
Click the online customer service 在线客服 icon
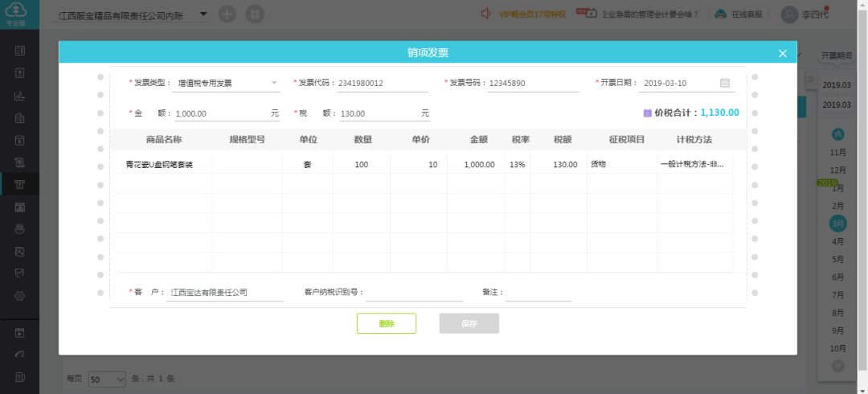(720, 14)
